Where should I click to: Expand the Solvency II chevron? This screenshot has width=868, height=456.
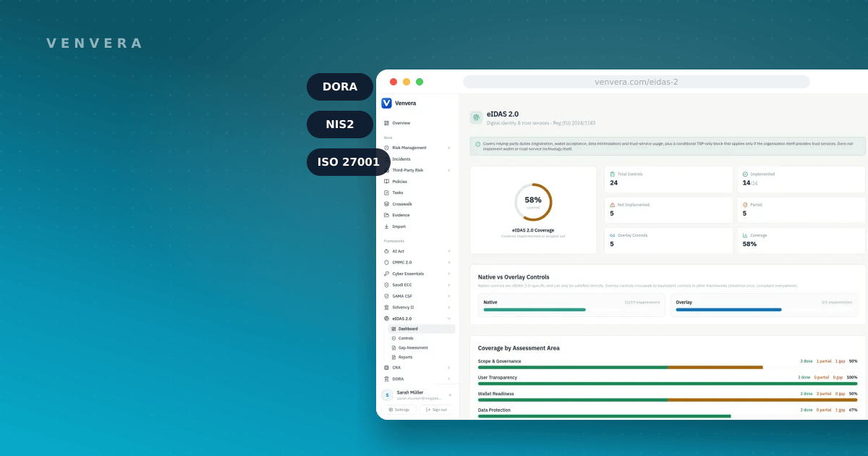[448, 308]
